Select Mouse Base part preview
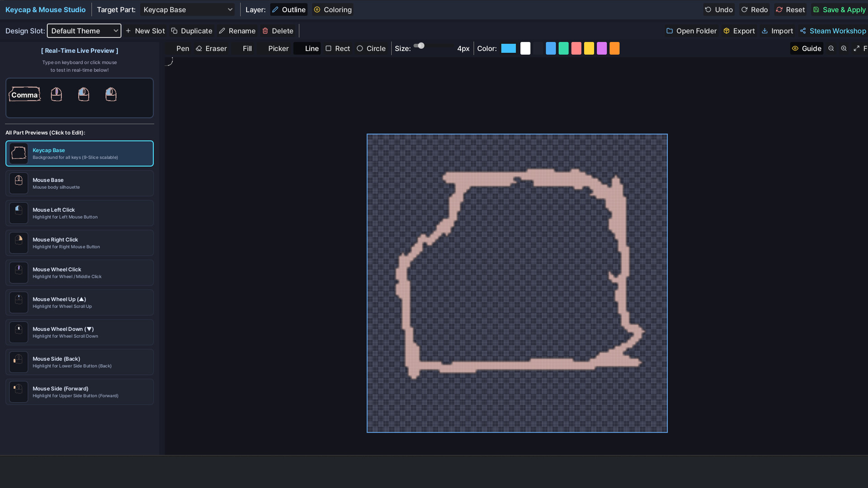The width and height of the screenshot is (868, 488). pos(80,183)
